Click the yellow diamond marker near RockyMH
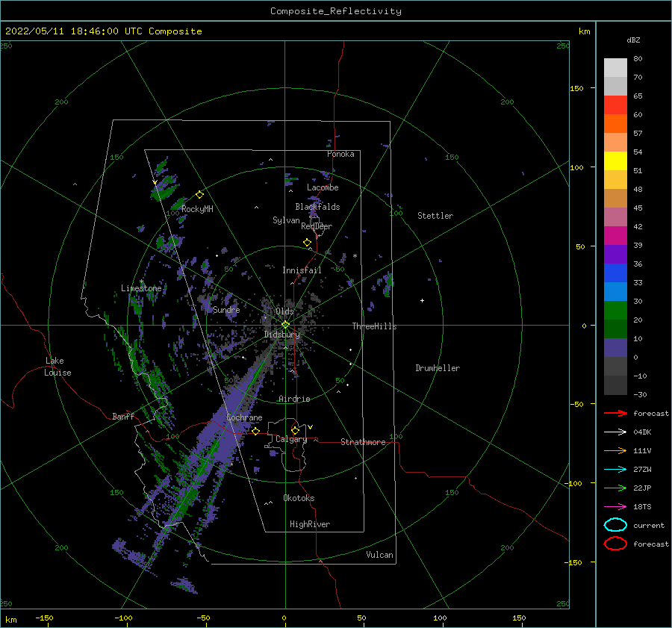The image size is (672, 628). [199, 195]
